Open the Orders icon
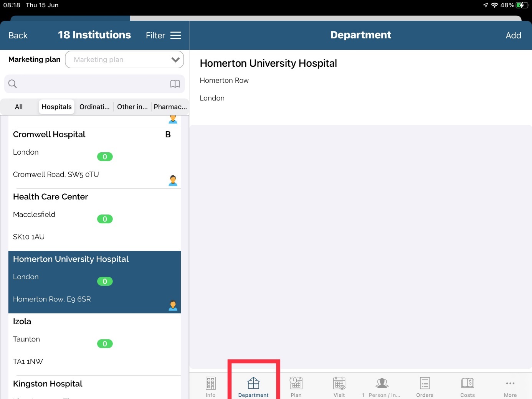Image resolution: width=532 pixels, height=399 pixels. (x=425, y=383)
